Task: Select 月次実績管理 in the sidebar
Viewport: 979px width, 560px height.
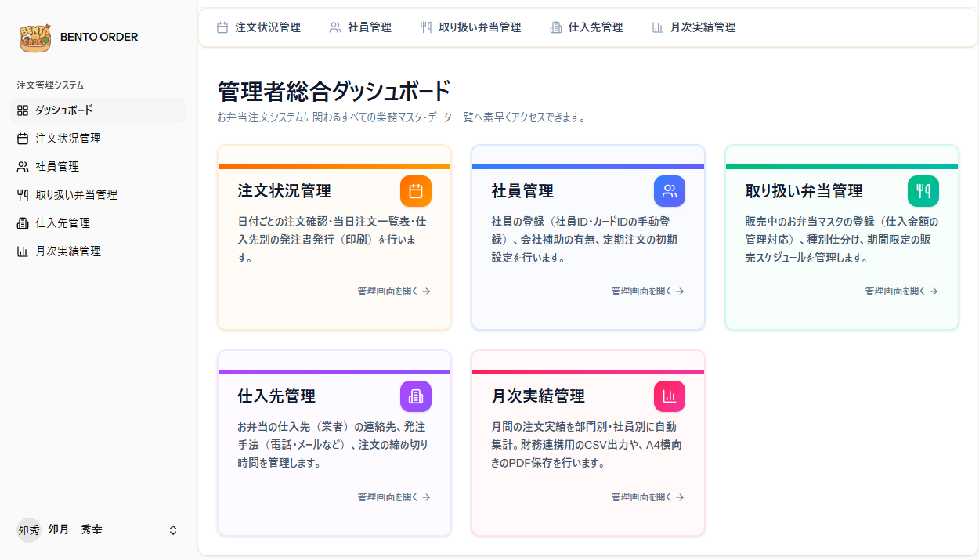Action: pyautogui.click(x=98, y=251)
